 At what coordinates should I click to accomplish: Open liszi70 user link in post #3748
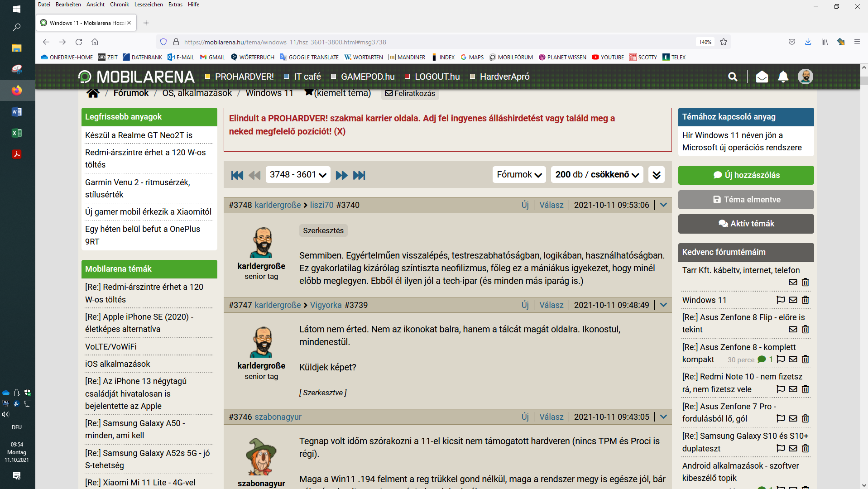[322, 205]
